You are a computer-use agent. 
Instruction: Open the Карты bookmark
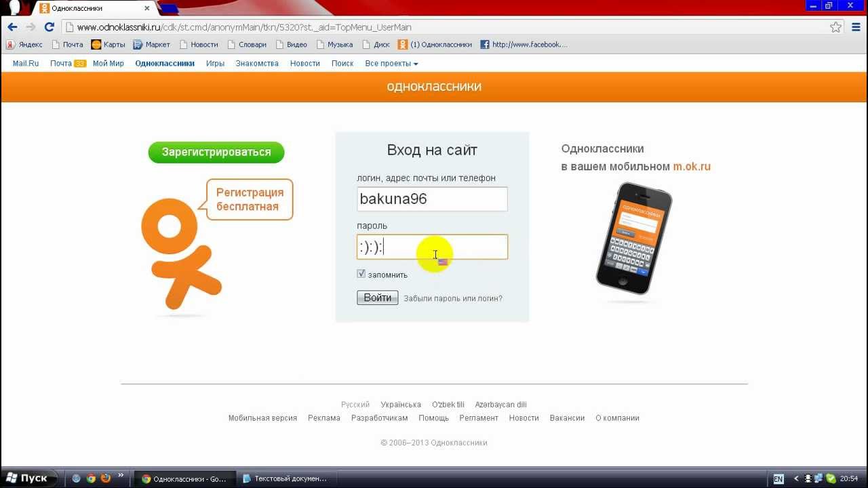[108, 45]
